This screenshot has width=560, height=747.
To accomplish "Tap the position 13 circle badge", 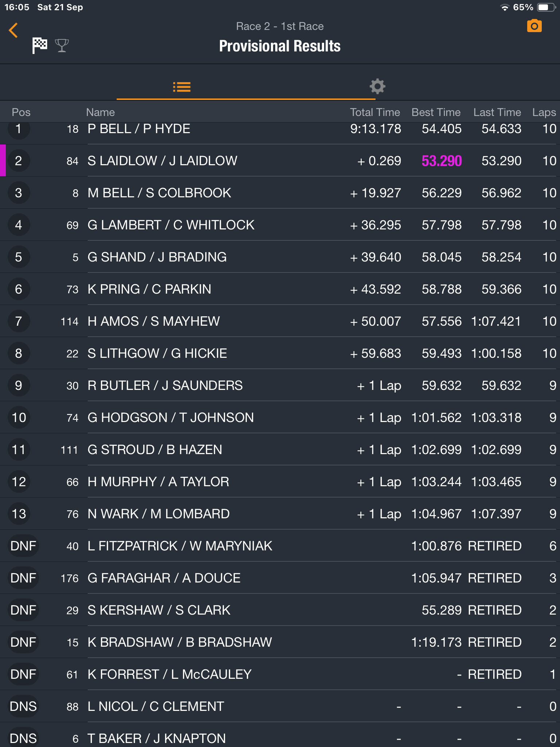I will tap(19, 514).
